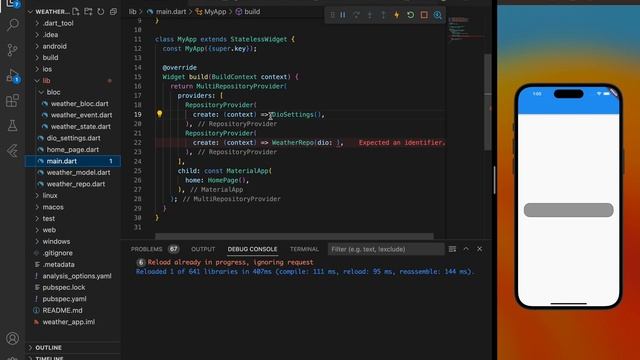
Task: Trigger Flutter hot reload lightning icon
Action: (397, 15)
